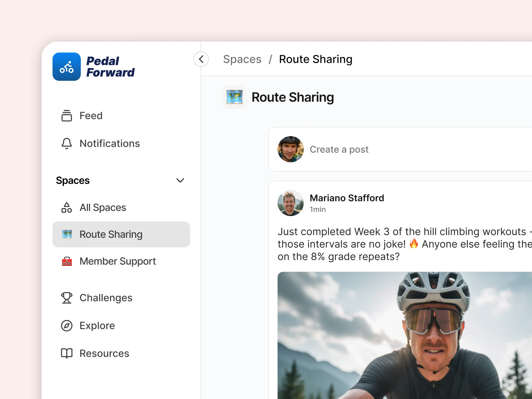Click the Pedal Forward bicycle logo icon
Screen dimensions: 532x399
[66, 67]
